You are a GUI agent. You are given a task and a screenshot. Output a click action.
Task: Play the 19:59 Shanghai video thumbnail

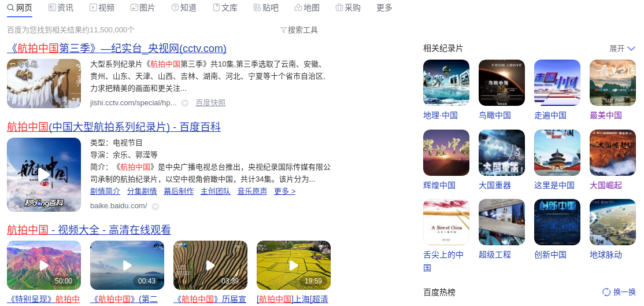pos(294,266)
